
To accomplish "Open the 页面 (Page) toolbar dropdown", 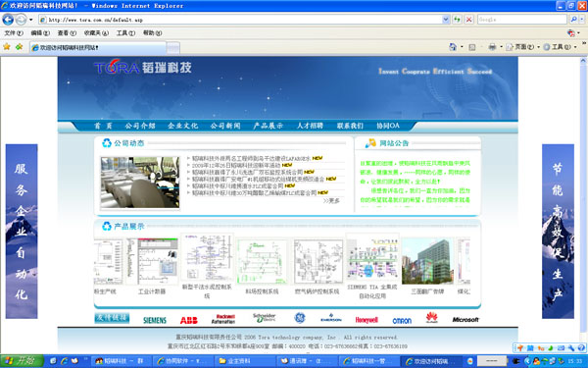I will pyautogui.click(x=522, y=47).
